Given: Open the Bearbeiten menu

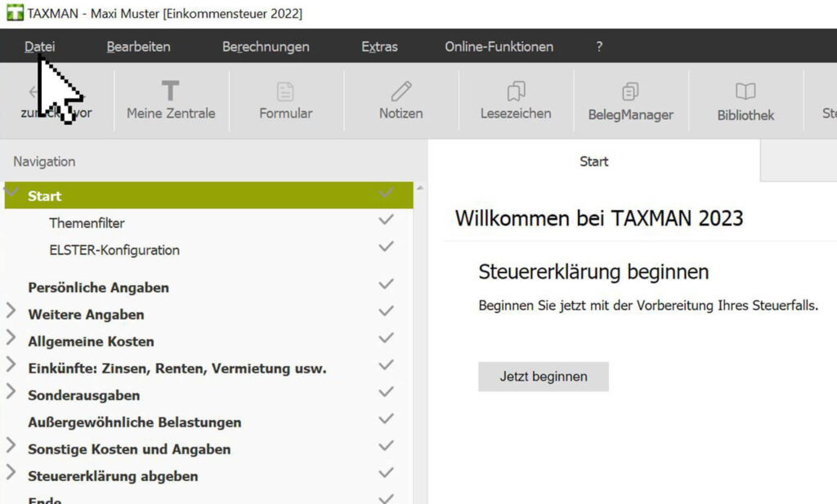Looking at the screenshot, I should pos(138,47).
